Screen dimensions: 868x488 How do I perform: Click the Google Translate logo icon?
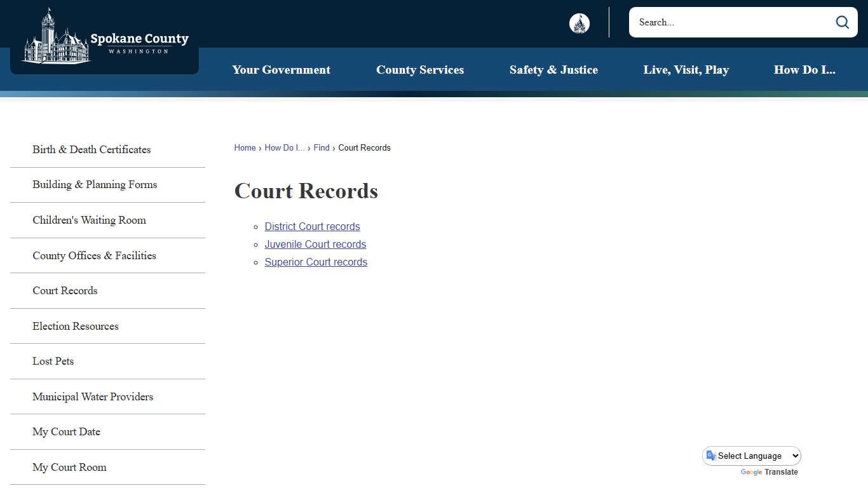pyautogui.click(x=751, y=473)
